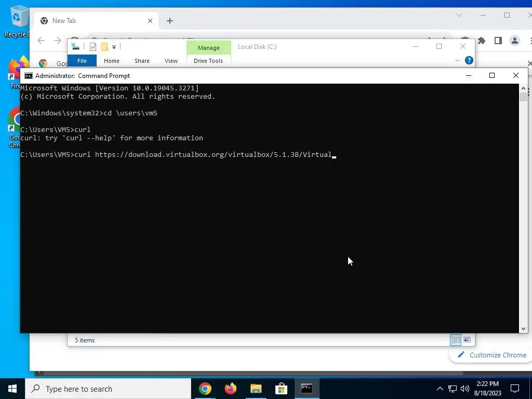532x399 pixels.
Task: Select the Firefox desktop shortcut
Action: (x=16, y=73)
